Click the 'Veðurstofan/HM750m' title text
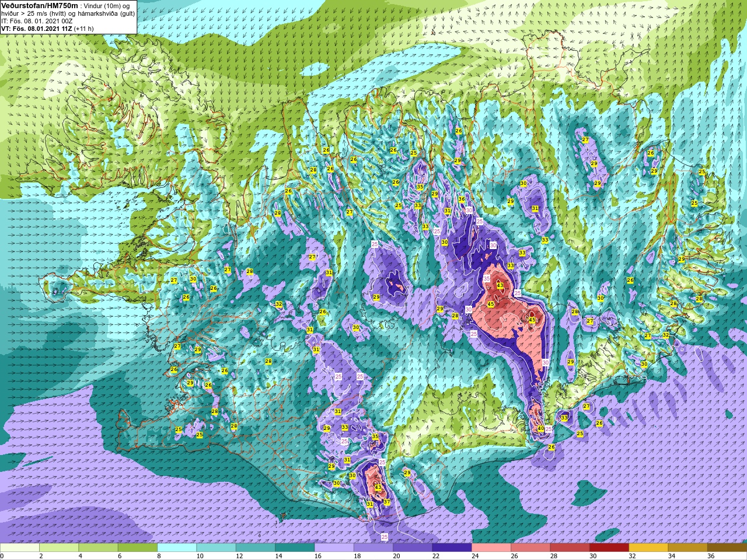This screenshot has height=560, width=747. pos(40,5)
